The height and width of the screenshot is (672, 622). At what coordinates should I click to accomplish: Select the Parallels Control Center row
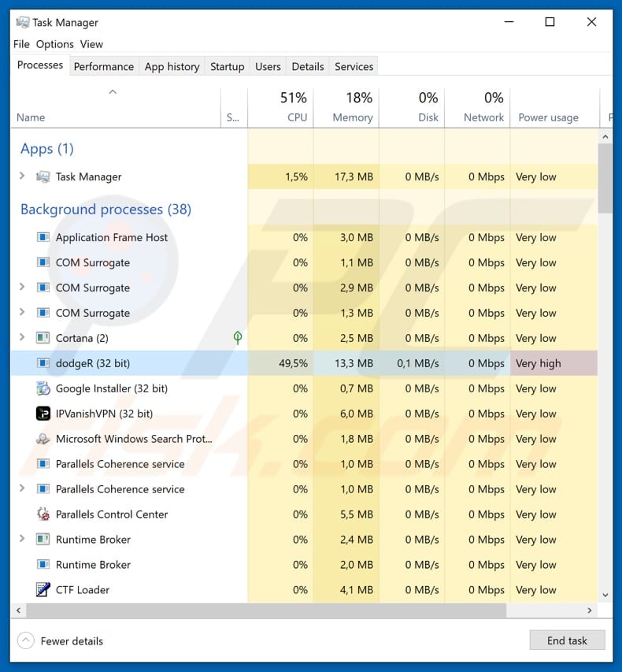tap(304, 514)
